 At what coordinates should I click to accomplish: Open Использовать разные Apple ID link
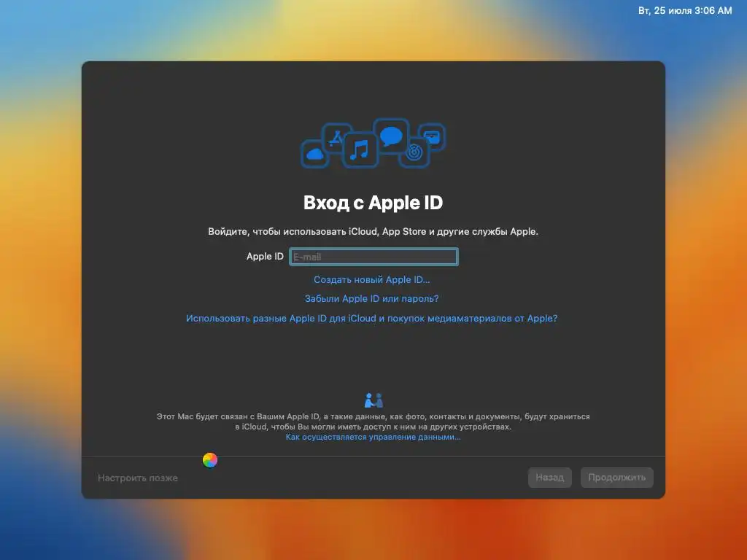tap(371, 318)
